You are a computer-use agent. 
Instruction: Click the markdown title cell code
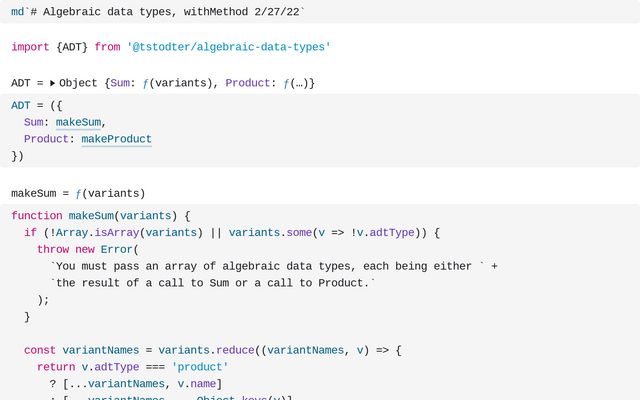point(158,12)
